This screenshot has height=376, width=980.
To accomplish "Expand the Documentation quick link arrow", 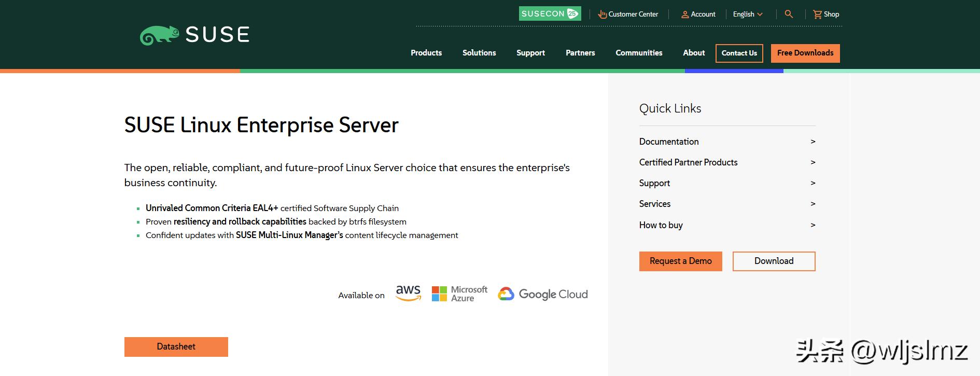I will point(813,142).
